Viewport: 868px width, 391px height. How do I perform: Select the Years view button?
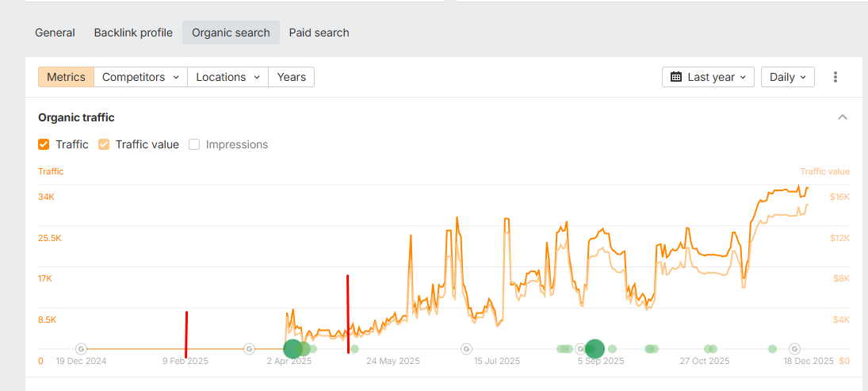pos(291,77)
